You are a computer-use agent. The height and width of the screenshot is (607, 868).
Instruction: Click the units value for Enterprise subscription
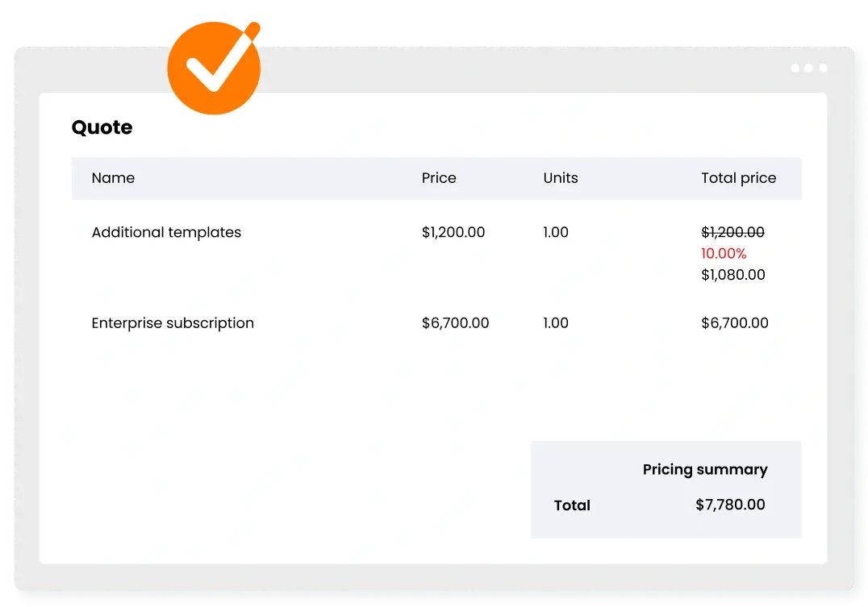(556, 323)
